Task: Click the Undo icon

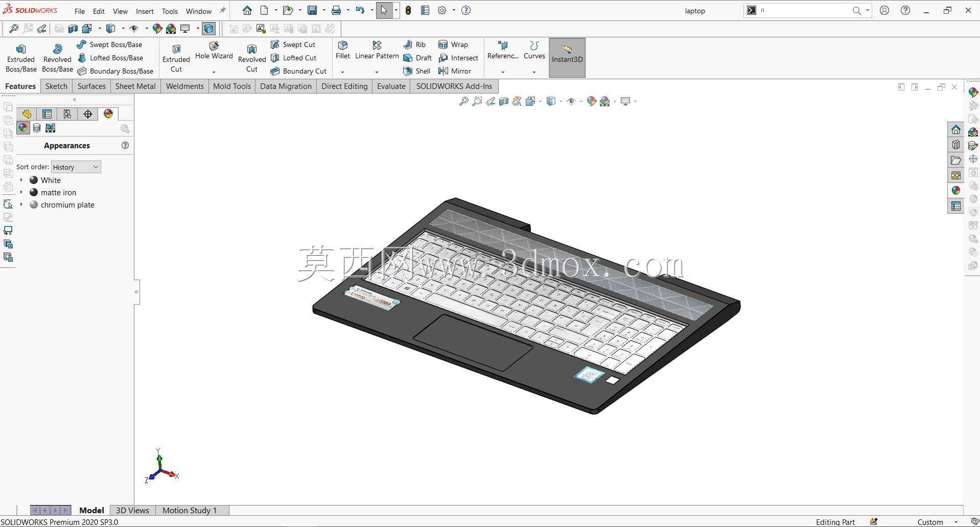Action: point(360,10)
